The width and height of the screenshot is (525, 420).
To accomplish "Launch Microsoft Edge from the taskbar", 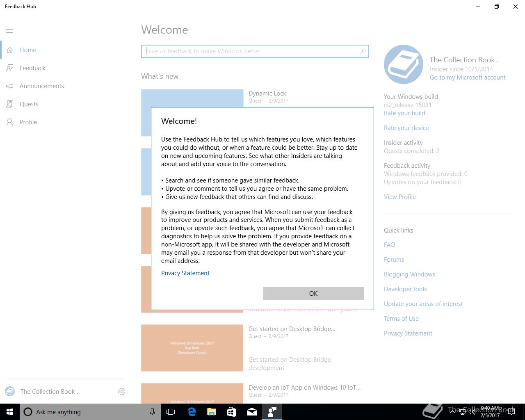I will [192, 412].
